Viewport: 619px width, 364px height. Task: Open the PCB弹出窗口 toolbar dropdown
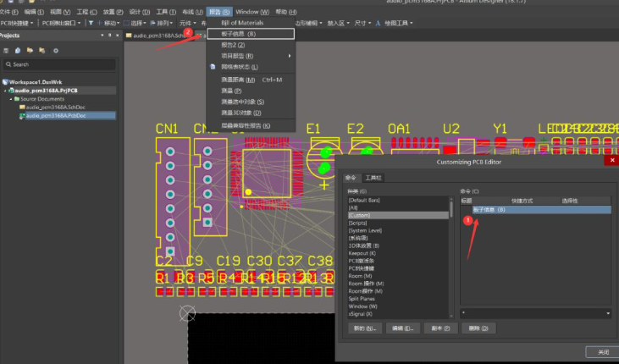(61, 24)
